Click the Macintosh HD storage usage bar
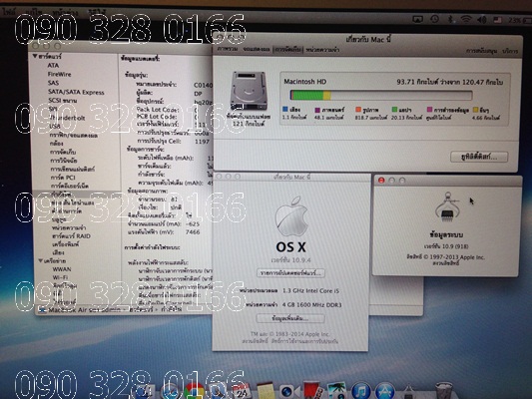The height and width of the screenshot is (399, 532). pos(381,95)
